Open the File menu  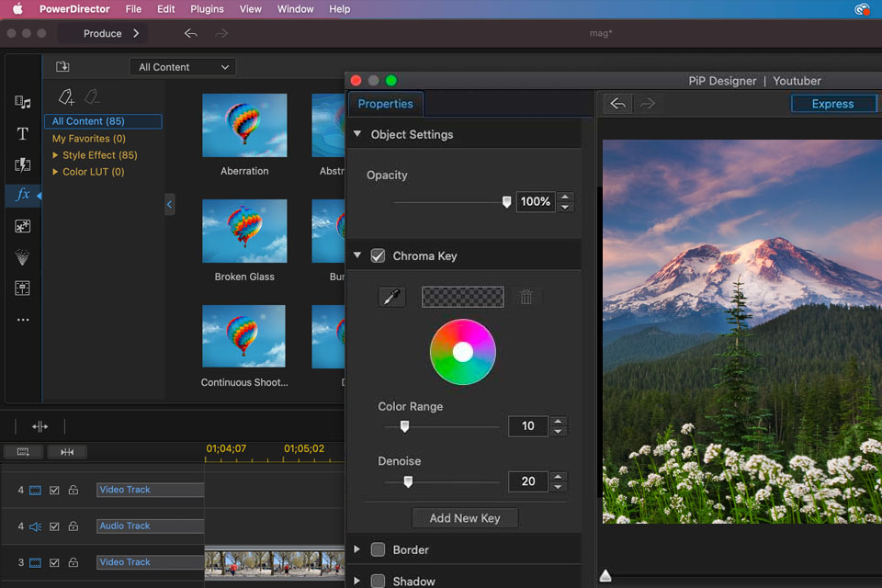[x=133, y=9]
